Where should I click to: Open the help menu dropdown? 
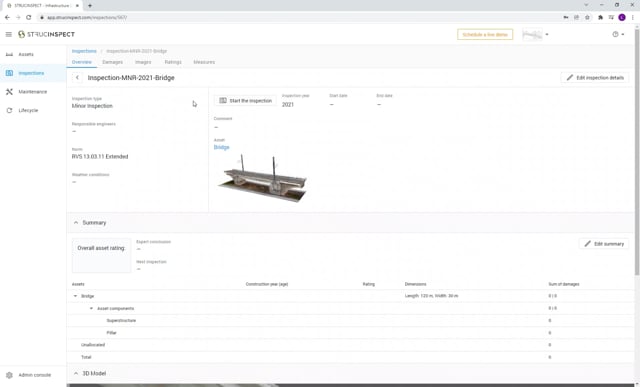click(618, 34)
